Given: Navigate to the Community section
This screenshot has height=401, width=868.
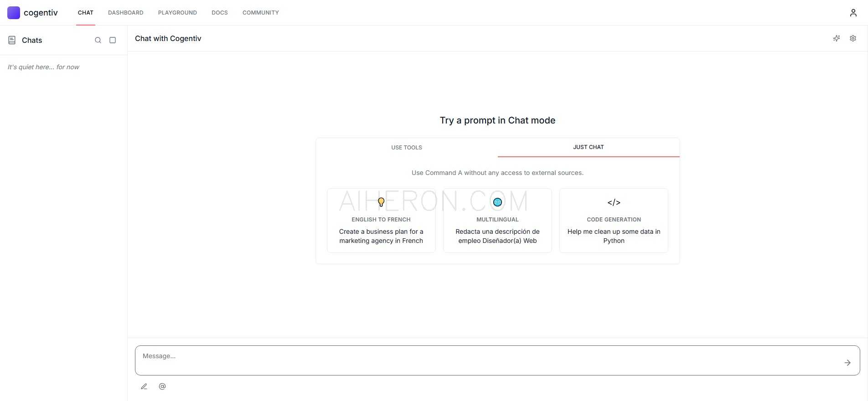Looking at the screenshot, I should click(260, 13).
